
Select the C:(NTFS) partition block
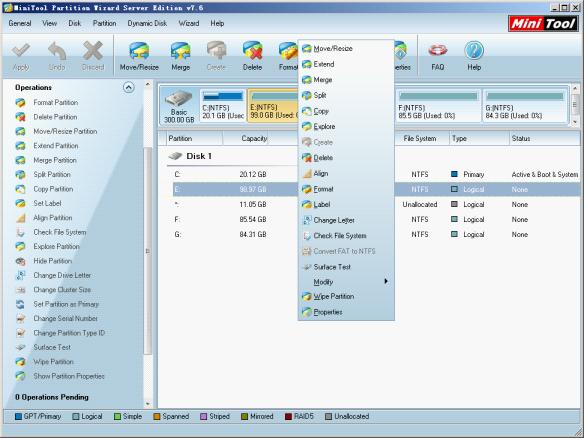(223, 106)
